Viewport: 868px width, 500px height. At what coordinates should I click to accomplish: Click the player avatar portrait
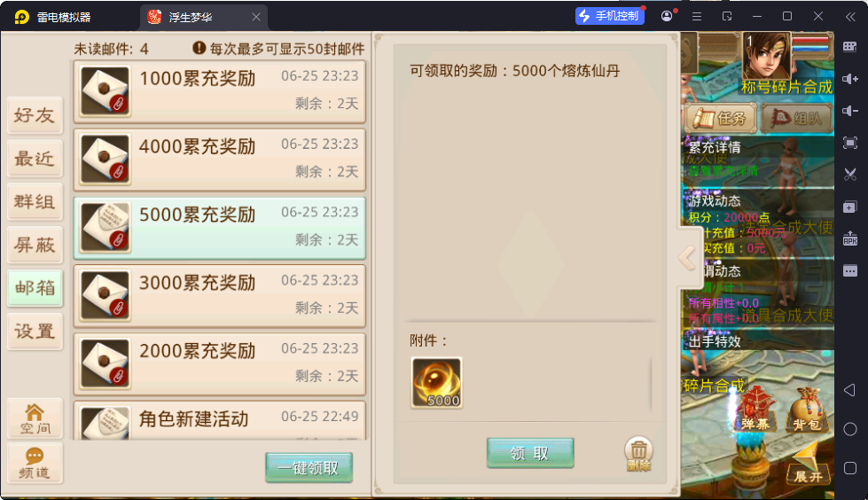766,57
